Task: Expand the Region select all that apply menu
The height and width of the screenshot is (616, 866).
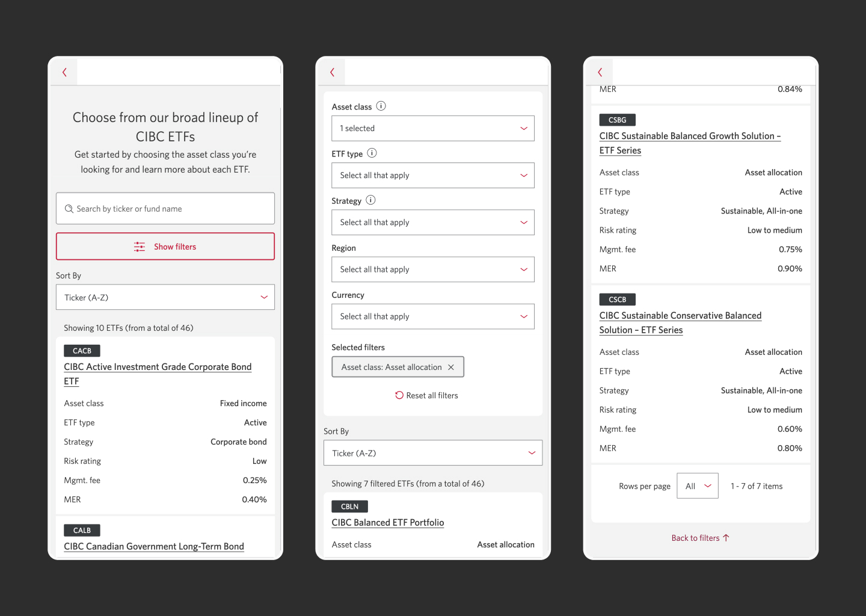Action: pos(432,269)
